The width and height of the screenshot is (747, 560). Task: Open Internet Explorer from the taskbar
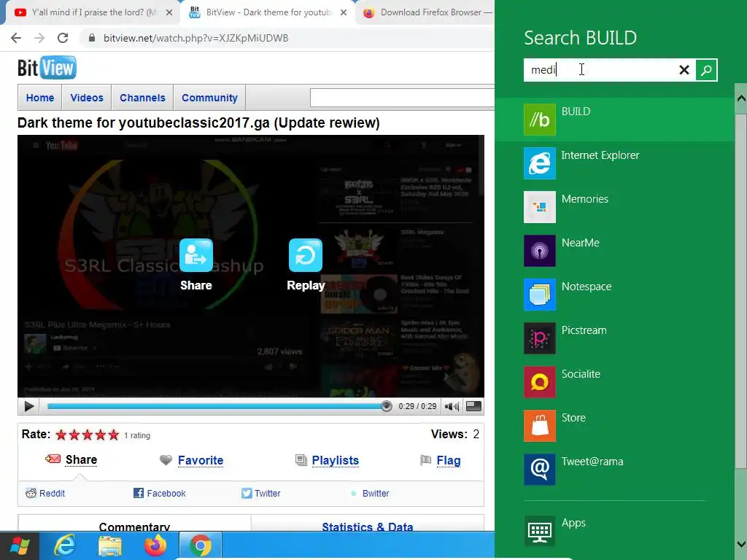[x=64, y=545]
